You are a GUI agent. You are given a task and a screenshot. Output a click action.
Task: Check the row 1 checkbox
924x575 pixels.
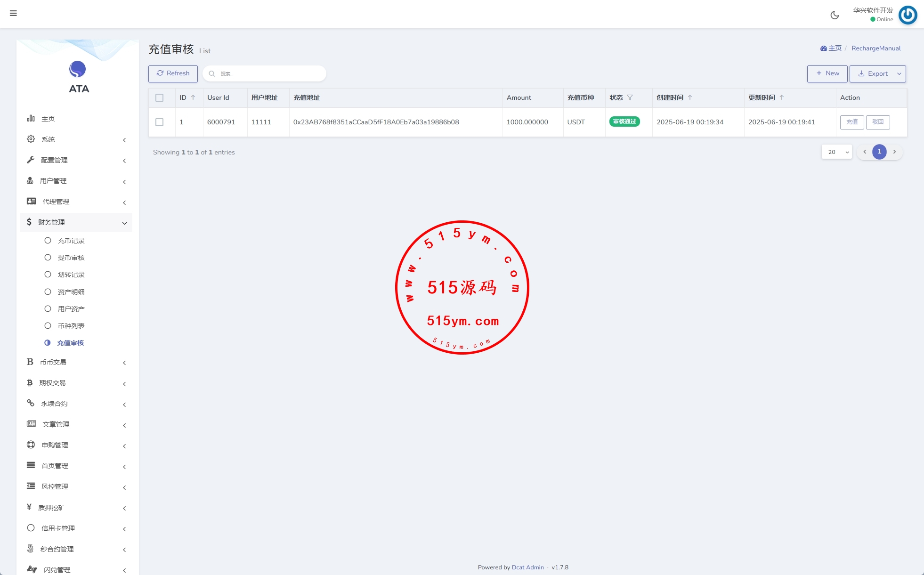160,122
